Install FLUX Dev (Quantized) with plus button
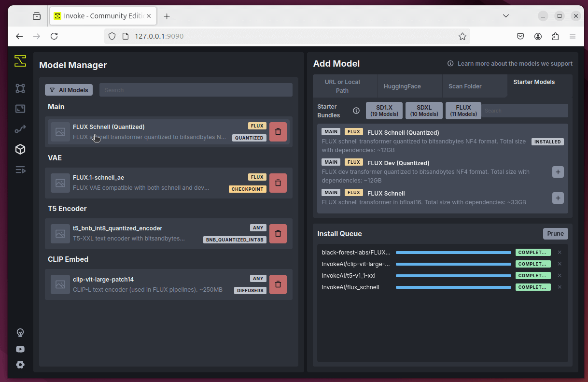The width and height of the screenshot is (588, 382). pyautogui.click(x=558, y=171)
